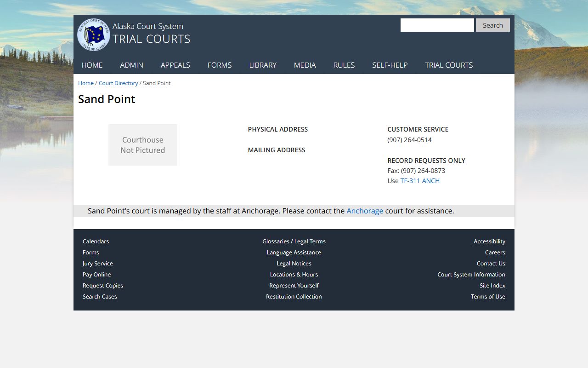Open Restitution Collection footer link

tap(294, 297)
